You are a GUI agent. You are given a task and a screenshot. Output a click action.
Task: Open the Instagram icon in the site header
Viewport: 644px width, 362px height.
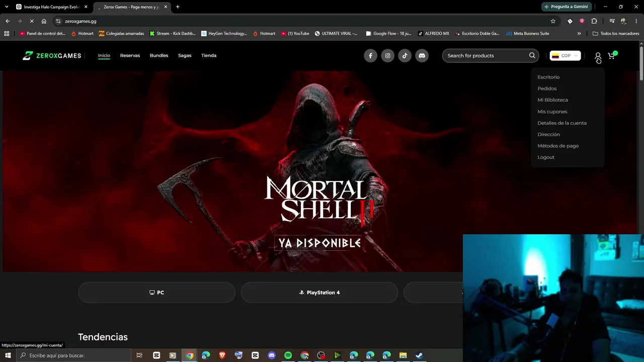[x=387, y=56]
